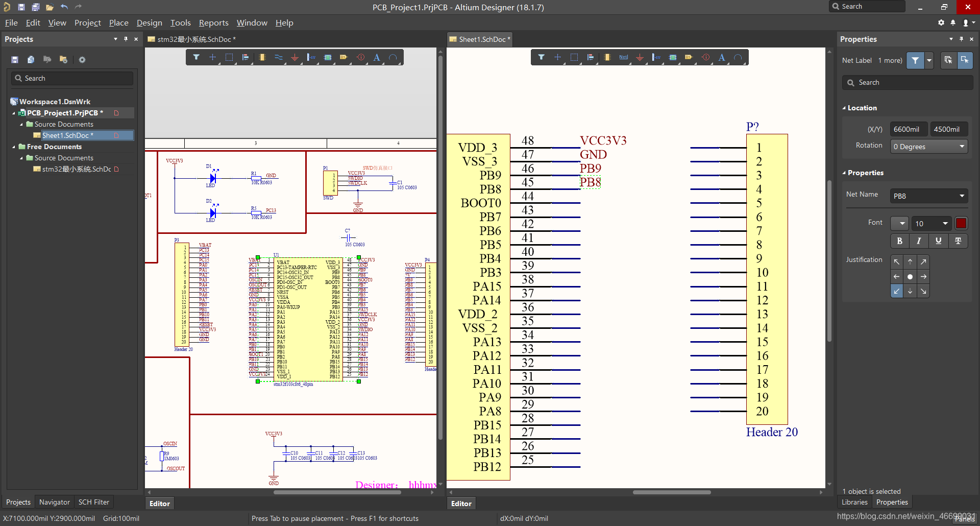
Task: Click the dark red font color swatch
Action: [x=961, y=223]
